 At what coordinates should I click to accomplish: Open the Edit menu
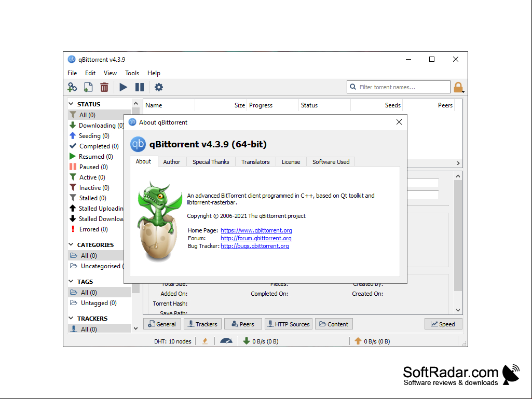coord(90,73)
